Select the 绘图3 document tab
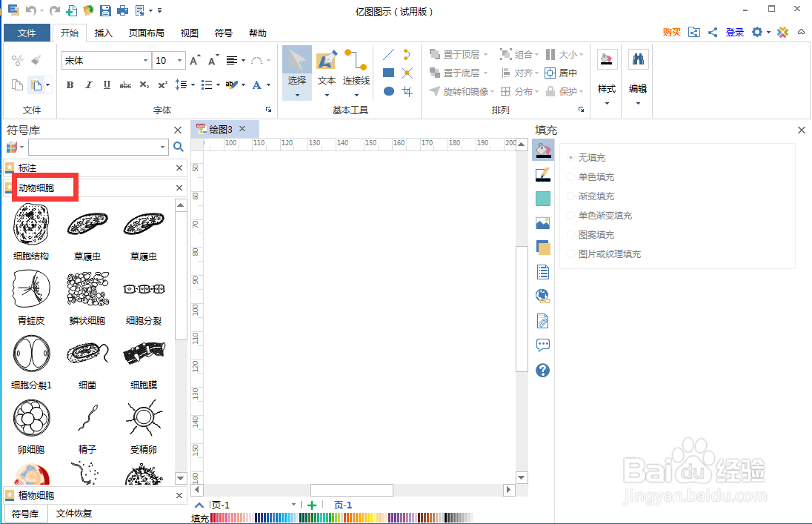Screen dimensions: 812x524 [221, 128]
